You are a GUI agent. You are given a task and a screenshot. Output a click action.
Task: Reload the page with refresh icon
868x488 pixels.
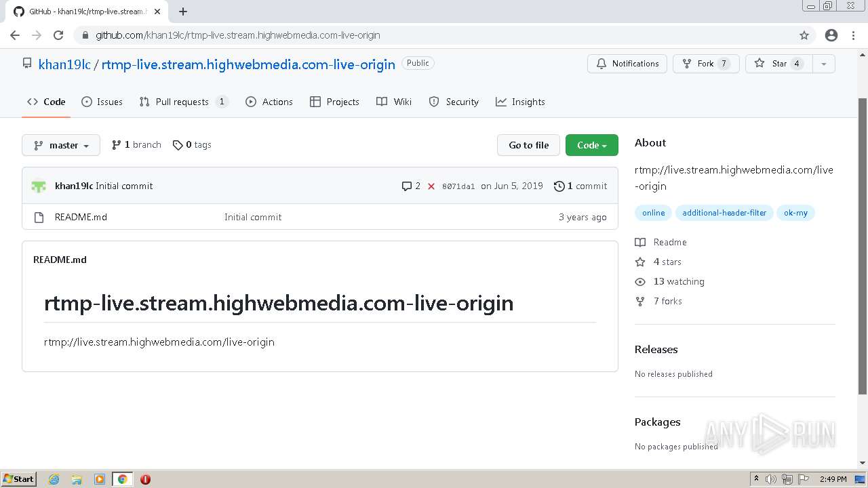tap(58, 35)
